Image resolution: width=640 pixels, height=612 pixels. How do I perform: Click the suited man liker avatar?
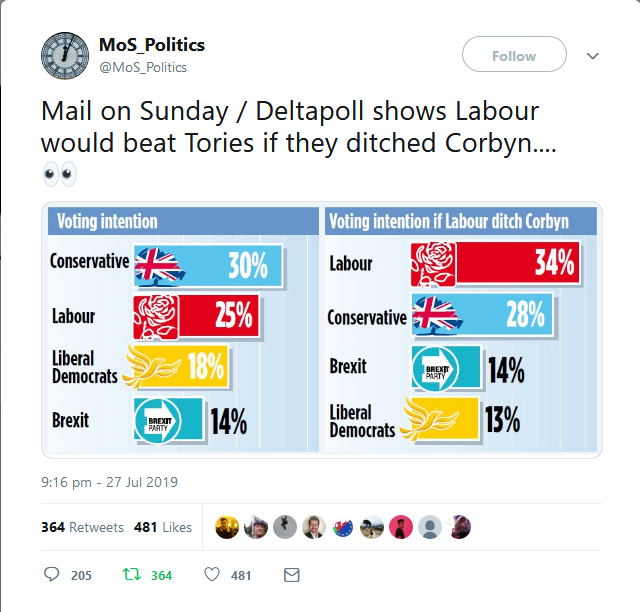pyautogui.click(x=313, y=527)
